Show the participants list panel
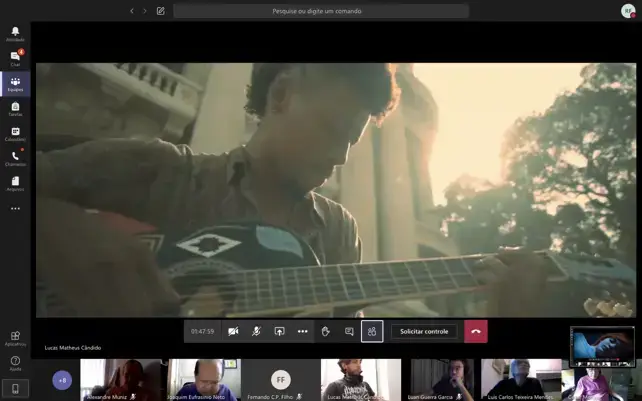The image size is (642, 401). pos(372,331)
